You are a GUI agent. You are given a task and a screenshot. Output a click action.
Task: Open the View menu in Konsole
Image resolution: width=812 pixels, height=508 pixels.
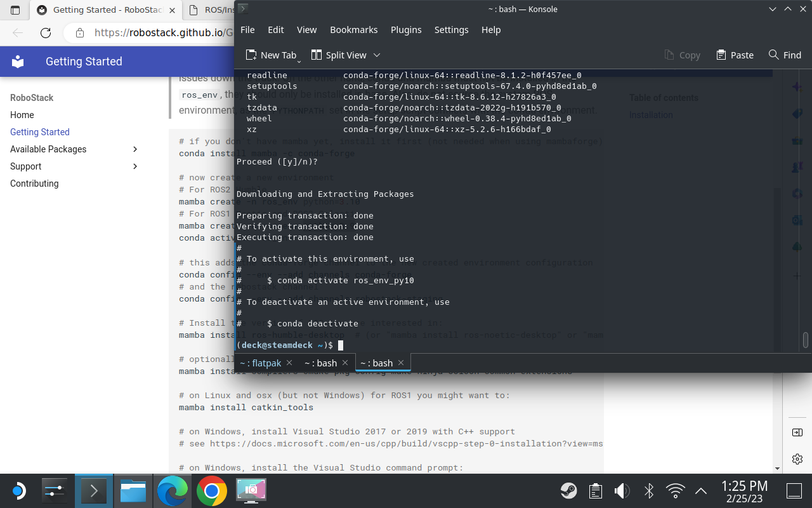pyautogui.click(x=306, y=30)
